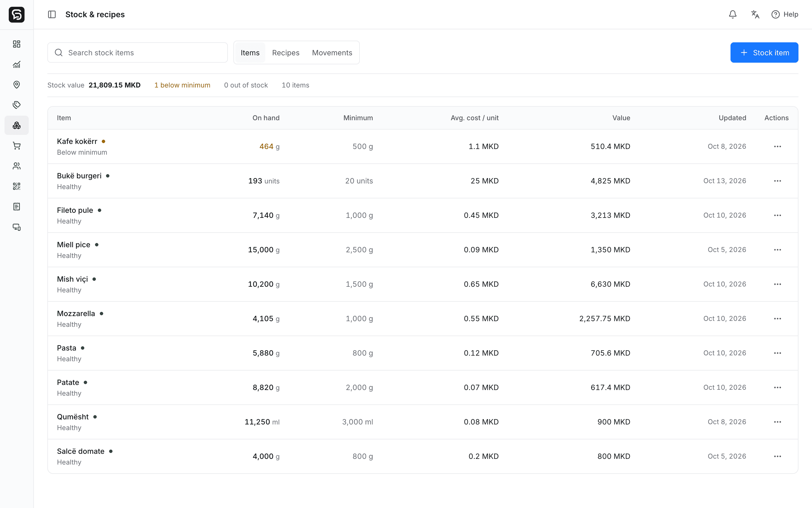The image size is (812, 508).
Task: Open the stock boxes icon in sidebar
Action: 16,125
